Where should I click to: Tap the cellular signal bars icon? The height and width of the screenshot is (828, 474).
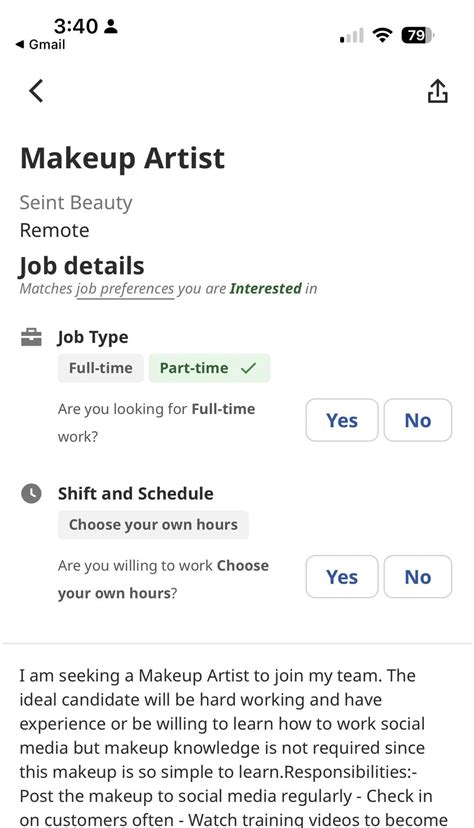(x=352, y=35)
